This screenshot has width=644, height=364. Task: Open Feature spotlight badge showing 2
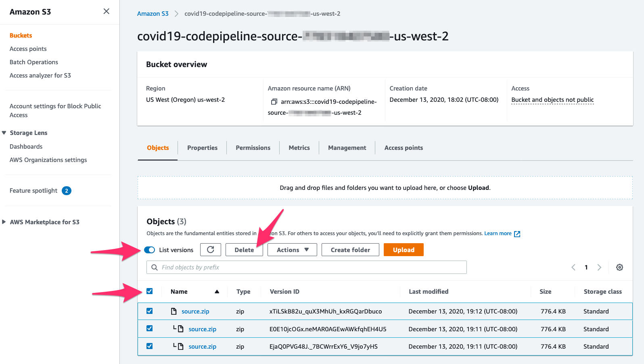coord(67,191)
